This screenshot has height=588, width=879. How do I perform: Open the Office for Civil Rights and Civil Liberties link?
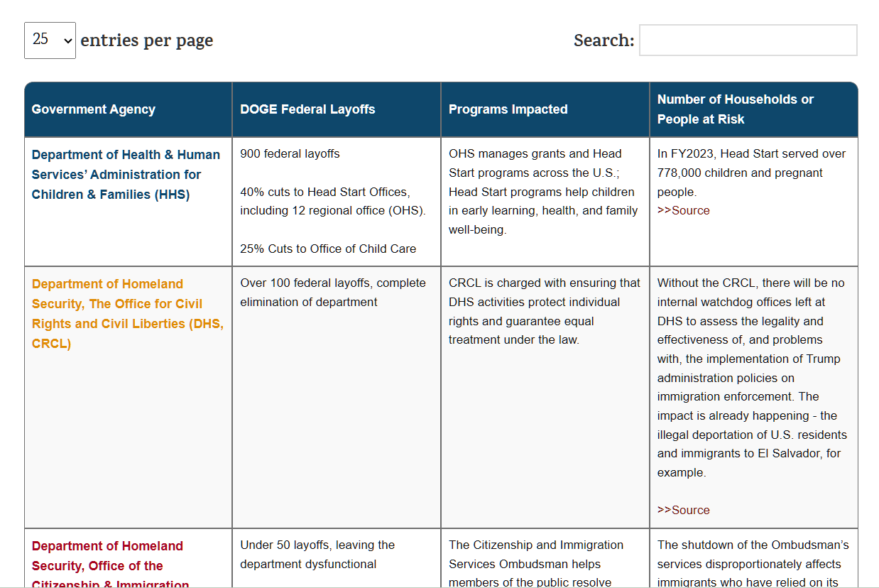tap(127, 313)
